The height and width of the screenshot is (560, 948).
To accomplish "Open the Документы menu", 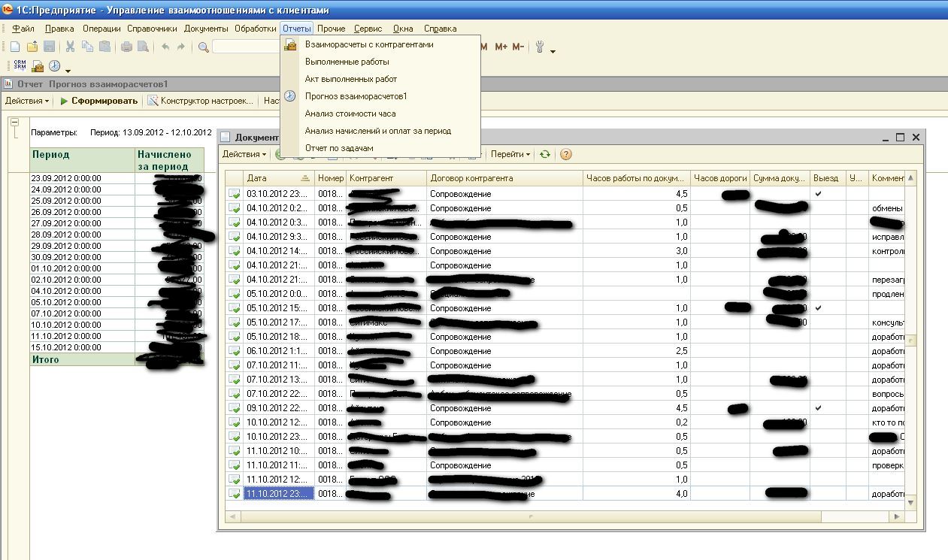I will click(206, 29).
